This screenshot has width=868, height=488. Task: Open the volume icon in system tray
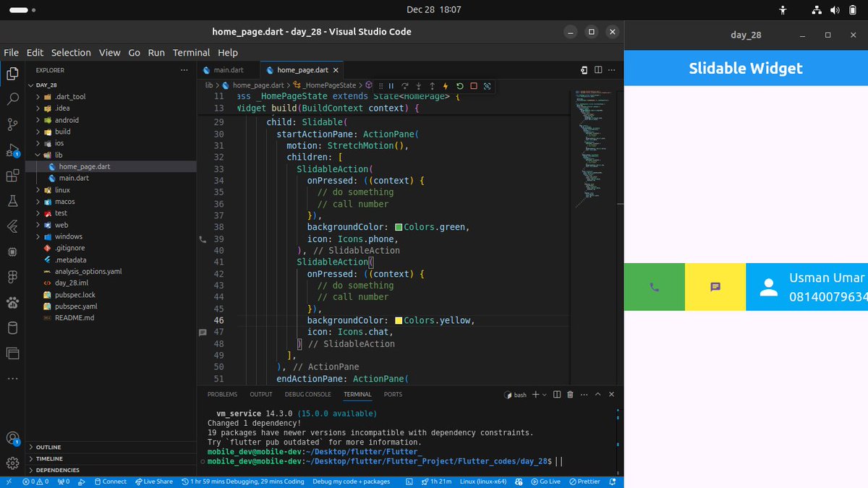pyautogui.click(x=835, y=10)
